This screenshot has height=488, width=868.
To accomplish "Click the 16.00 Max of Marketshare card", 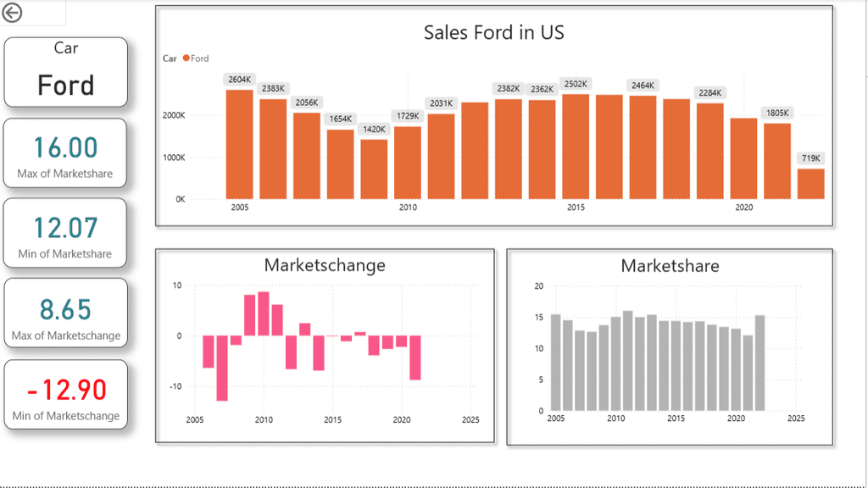I will tap(66, 153).
